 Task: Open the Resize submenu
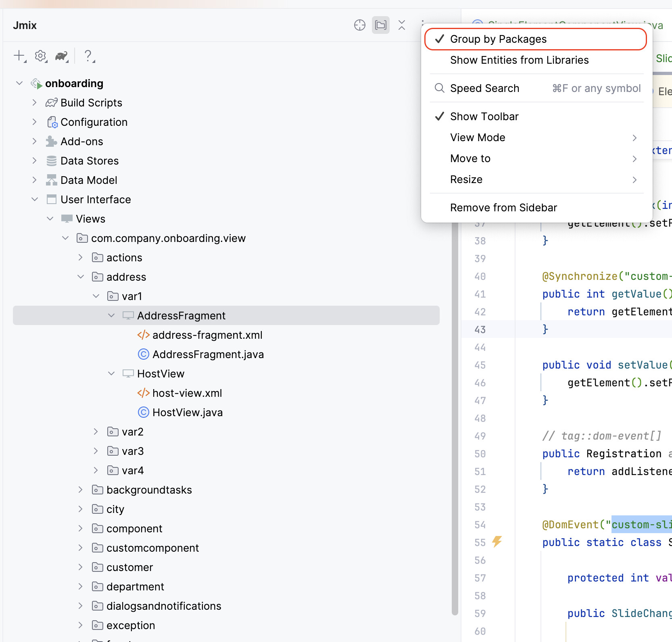click(536, 179)
